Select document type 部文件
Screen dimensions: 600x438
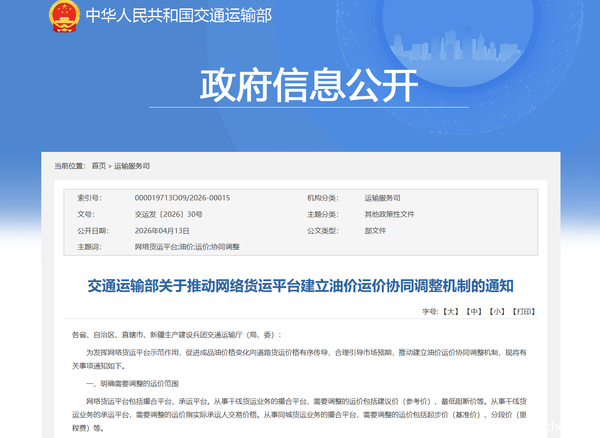coord(375,231)
